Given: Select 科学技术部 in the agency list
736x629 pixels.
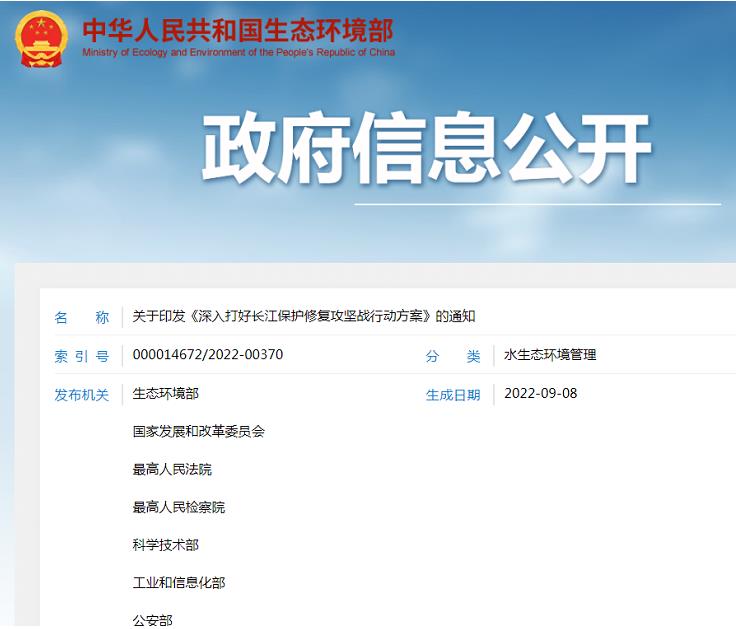Looking at the screenshot, I should 166,545.
